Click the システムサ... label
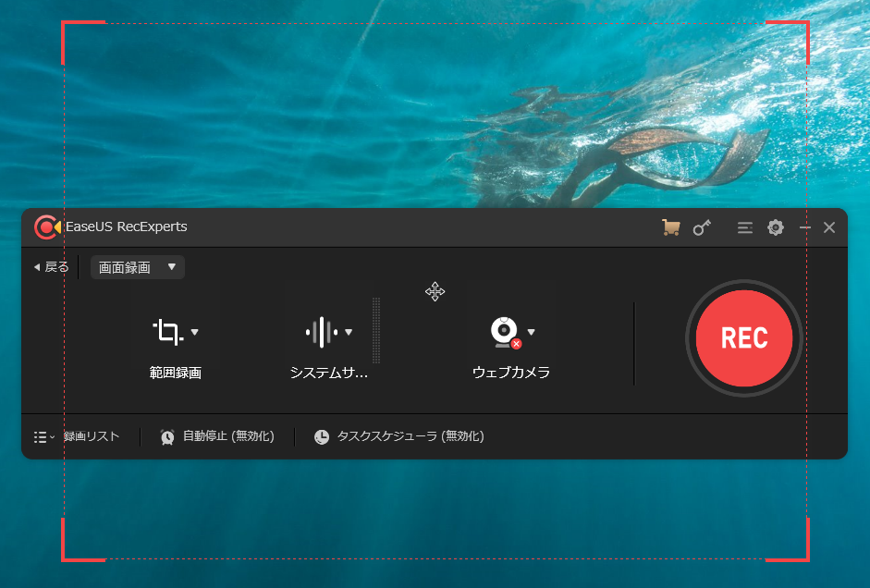The height and width of the screenshot is (588, 870). [329, 373]
